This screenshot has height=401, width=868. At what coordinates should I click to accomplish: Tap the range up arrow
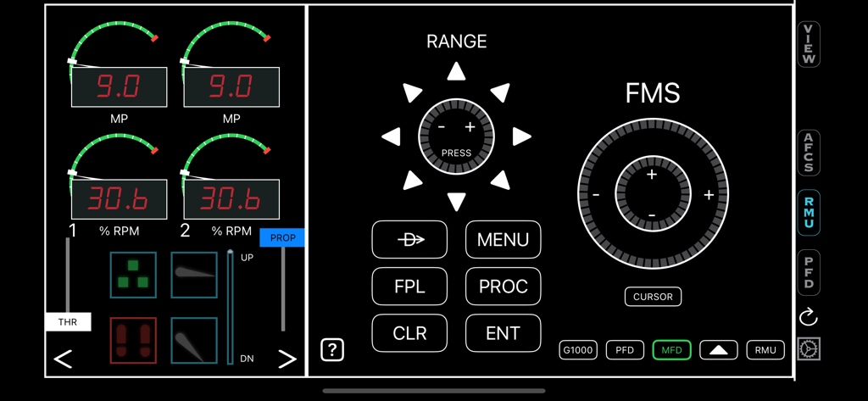click(456, 71)
